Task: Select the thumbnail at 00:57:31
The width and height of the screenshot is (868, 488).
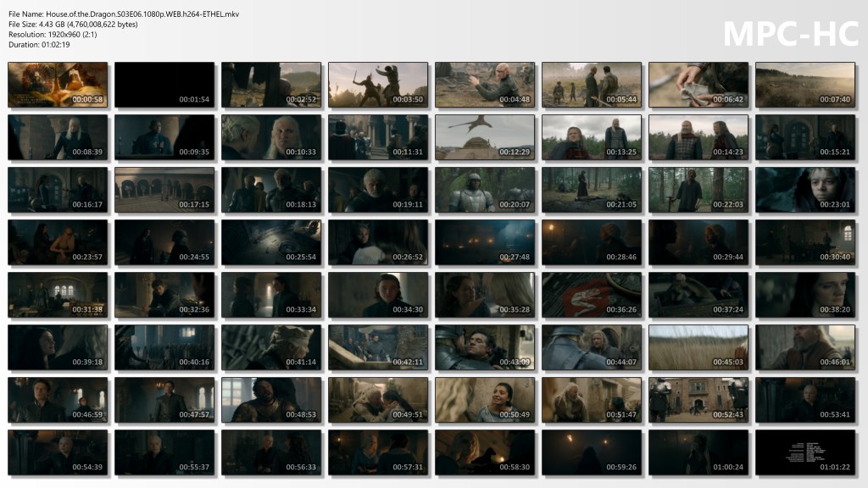Action: click(x=378, y=452)
